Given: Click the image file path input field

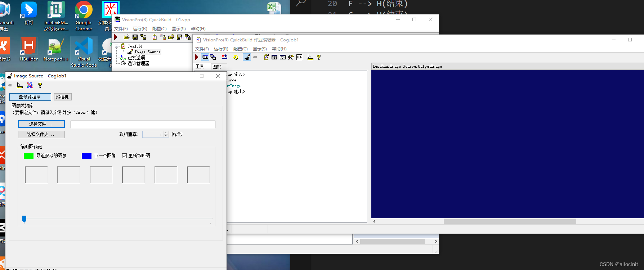Looking at the screenshot, I should click(143, 124).
